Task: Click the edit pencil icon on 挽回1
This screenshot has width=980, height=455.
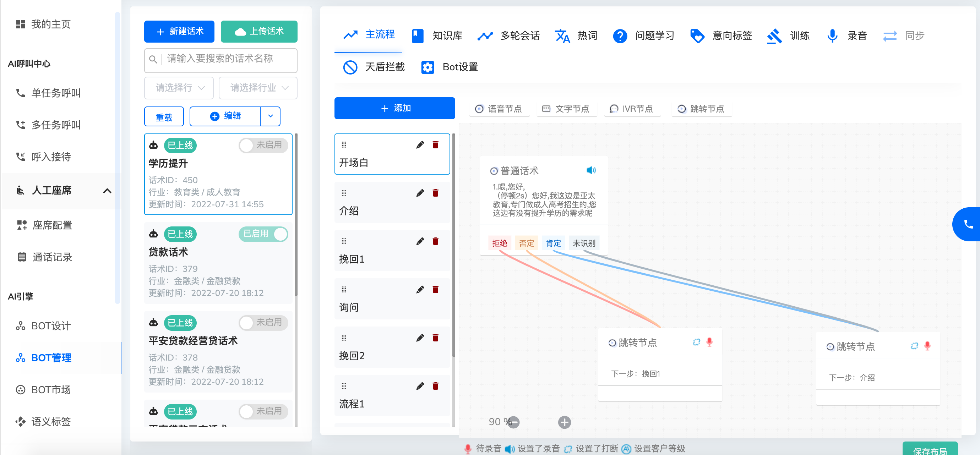Action: point(420,241)
